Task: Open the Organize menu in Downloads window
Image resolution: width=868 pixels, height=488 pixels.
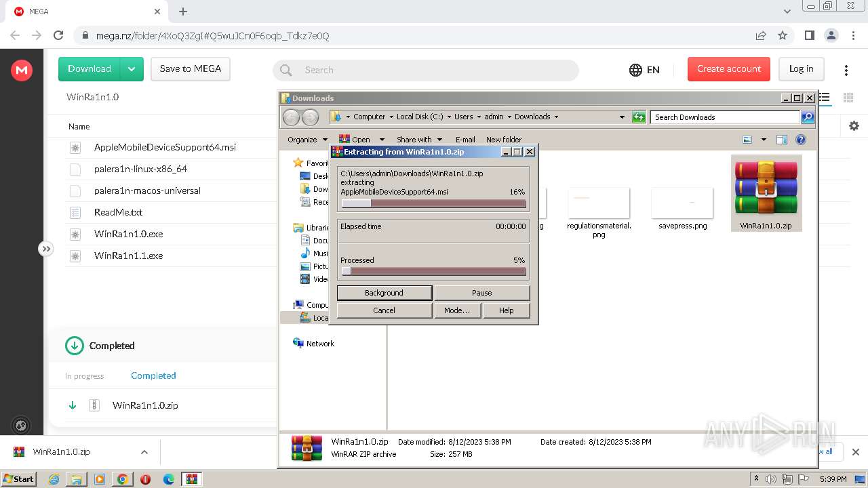Action: click(307, 140)
